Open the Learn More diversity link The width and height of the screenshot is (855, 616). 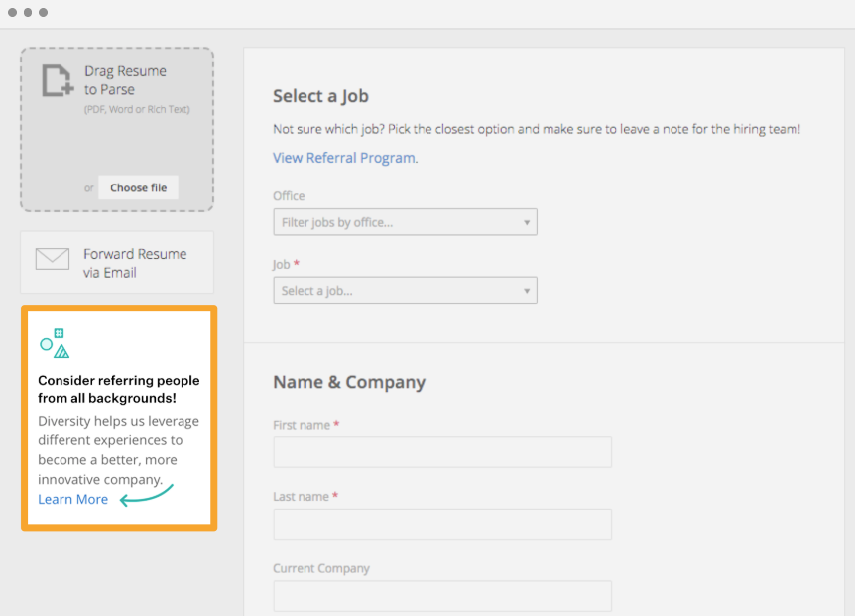click(72, 499)
